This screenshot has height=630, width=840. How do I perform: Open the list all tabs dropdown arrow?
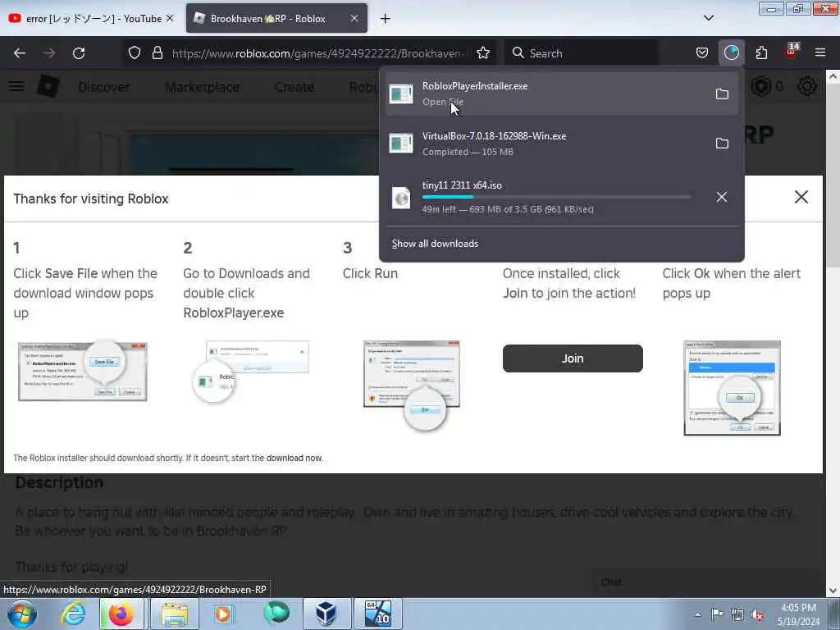pos(708,18)
